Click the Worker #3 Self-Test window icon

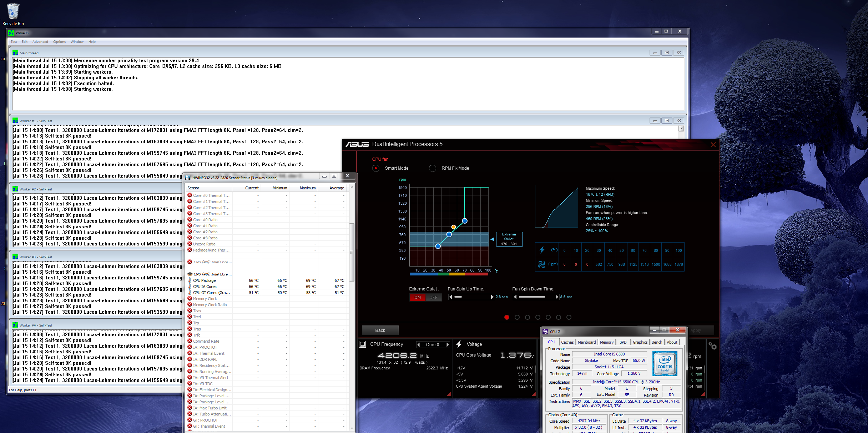point(15,257)
